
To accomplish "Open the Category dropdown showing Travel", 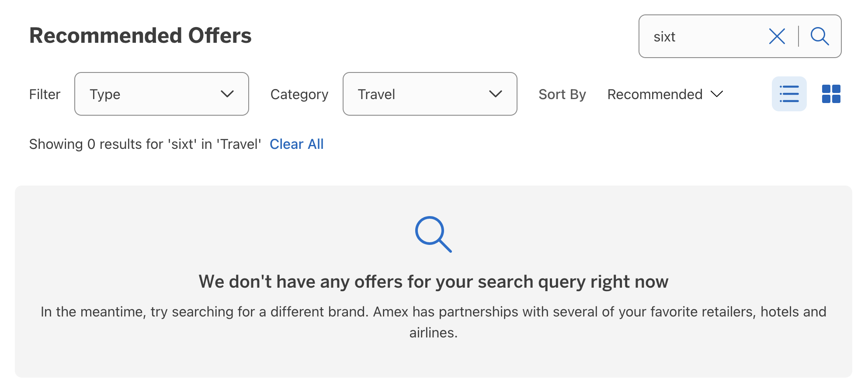I will pyautogui.click(x=430, y=94).
